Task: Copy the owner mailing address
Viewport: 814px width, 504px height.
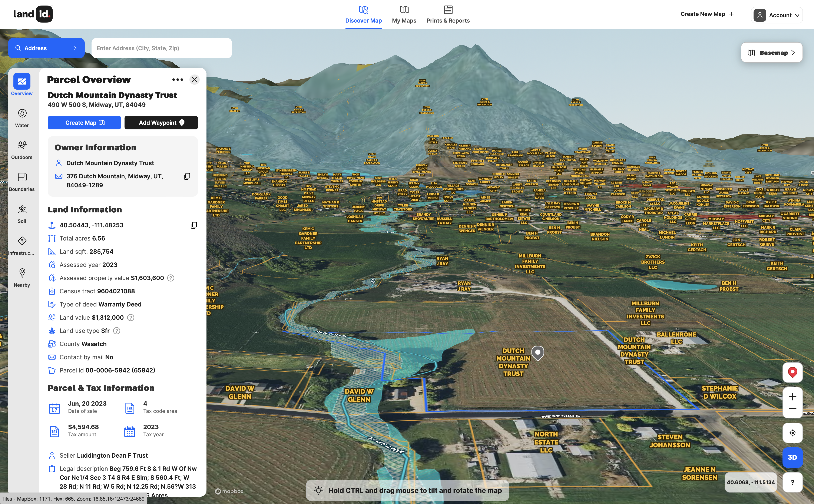Action: [x=187, y=176]
